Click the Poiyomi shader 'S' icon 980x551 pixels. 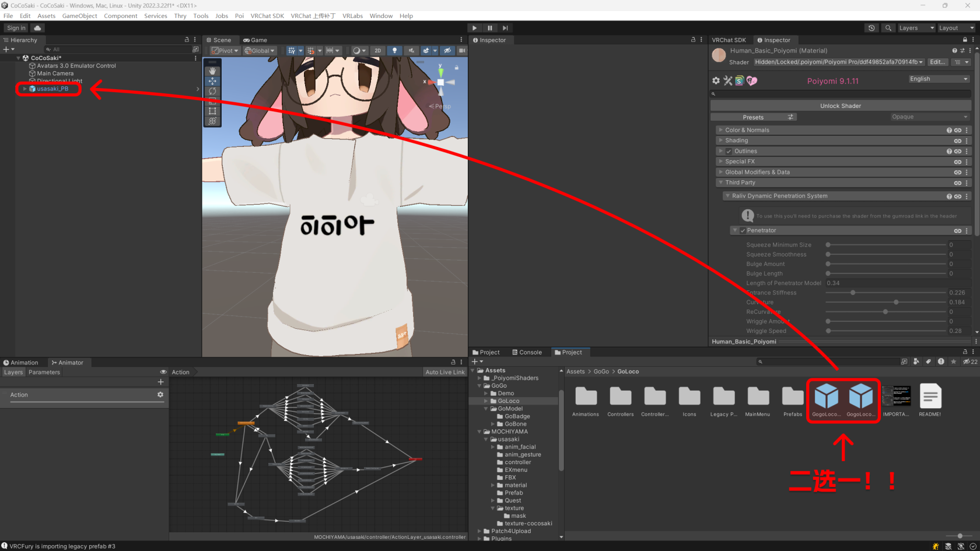pyautogui.click(x=739, y=81)
